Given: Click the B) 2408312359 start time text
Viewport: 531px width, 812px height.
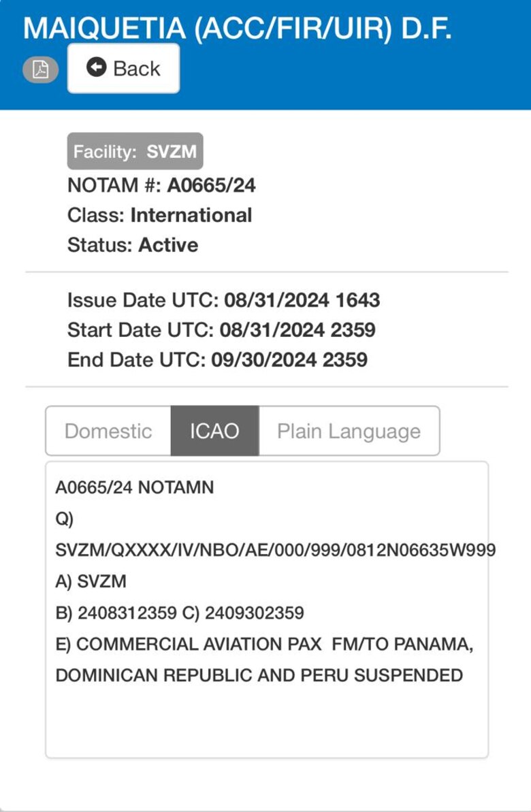Looking at the screenshot, I should tap(116, 613).
